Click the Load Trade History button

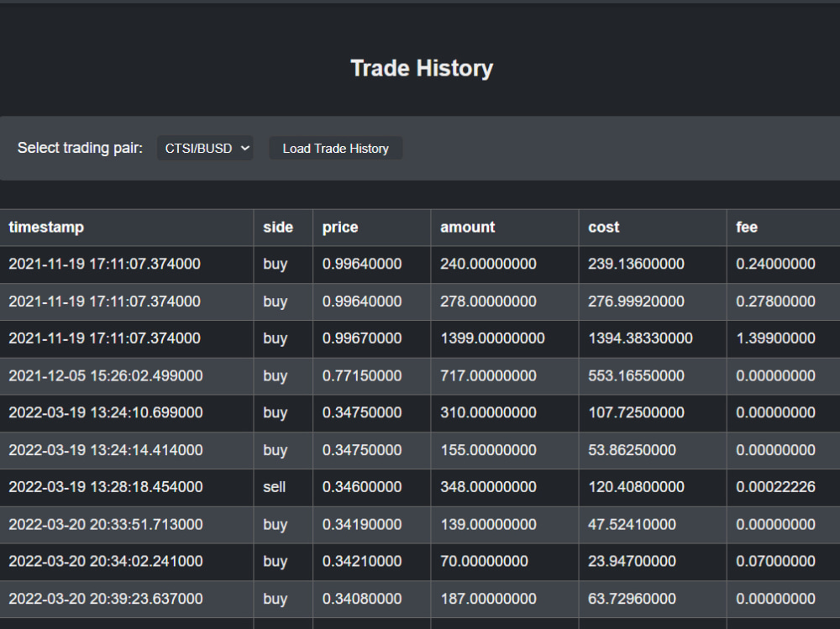click(x=335, y=149)
